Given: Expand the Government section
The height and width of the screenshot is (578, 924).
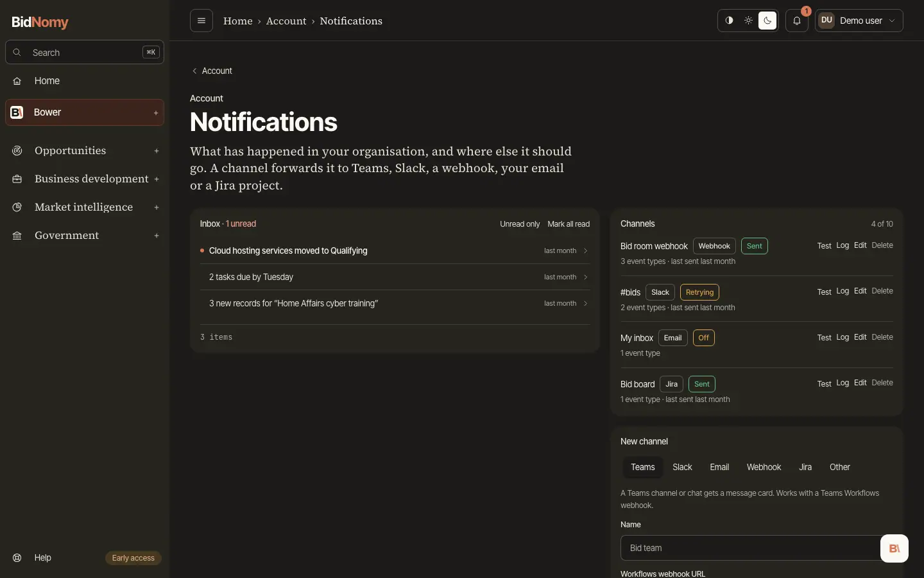Looking at the screenshot, I should coord(157,236).
